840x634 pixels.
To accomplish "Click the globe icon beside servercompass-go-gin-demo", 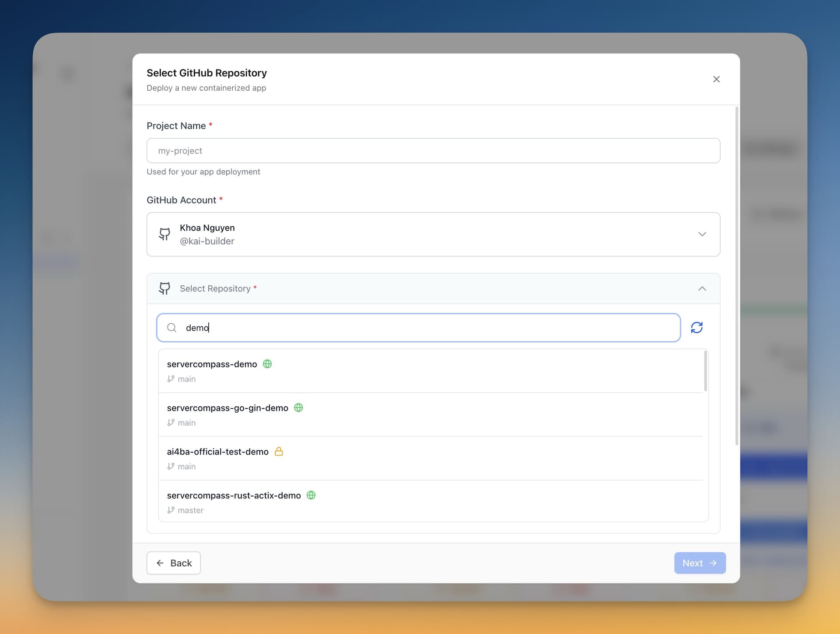I will [298, 407].
